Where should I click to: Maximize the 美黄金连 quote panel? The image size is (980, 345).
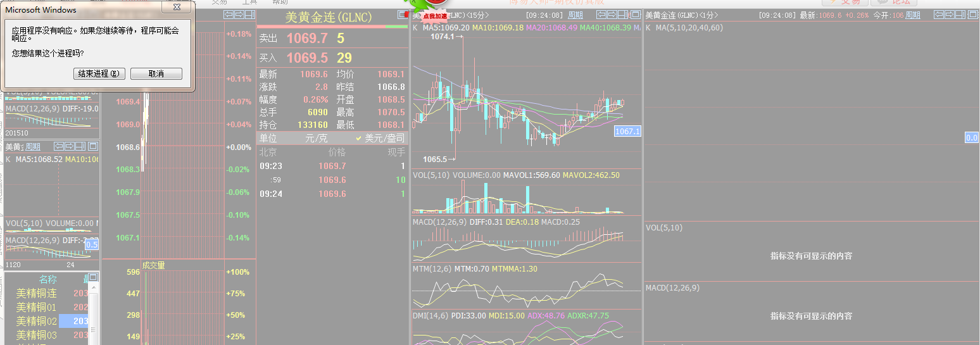click(x=403, y=15)
